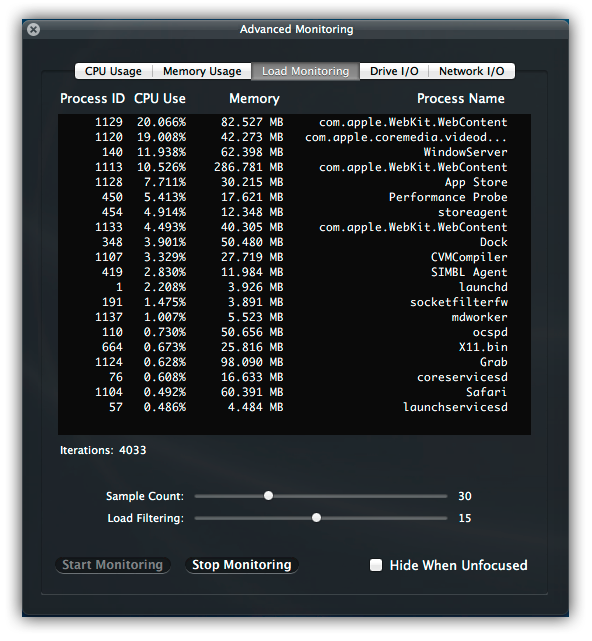Select the process ID 1133 row

click(x=294, y=227)
